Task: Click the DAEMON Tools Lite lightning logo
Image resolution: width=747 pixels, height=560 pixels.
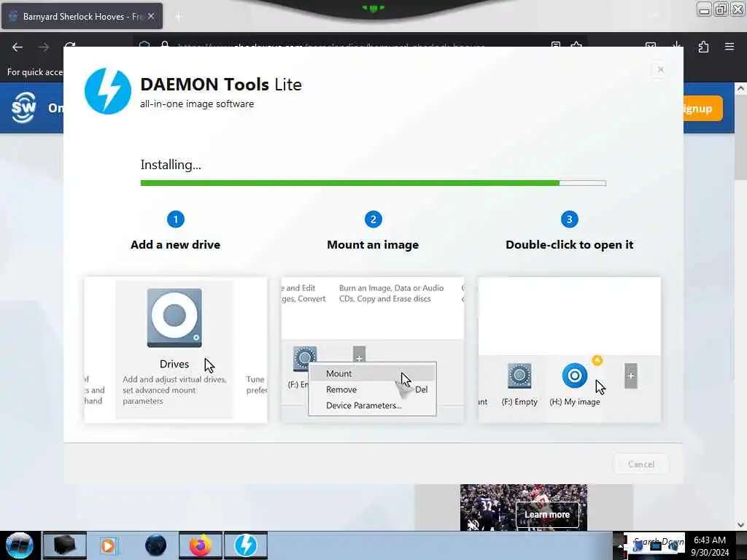Action: [x=108, y=91]
